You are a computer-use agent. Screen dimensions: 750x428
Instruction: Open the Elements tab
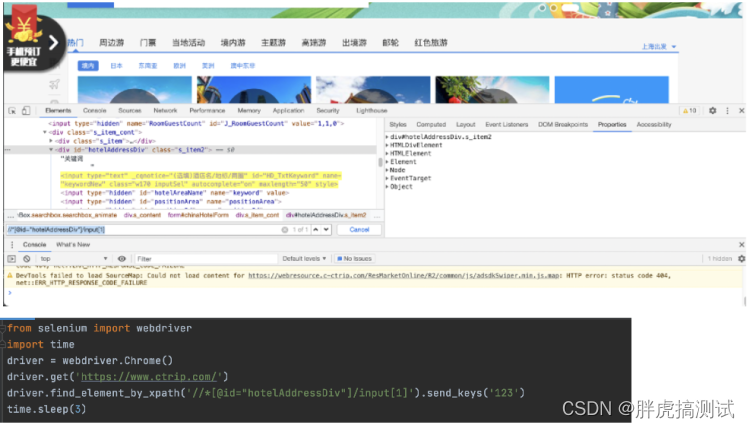click(x=58, y=110)
